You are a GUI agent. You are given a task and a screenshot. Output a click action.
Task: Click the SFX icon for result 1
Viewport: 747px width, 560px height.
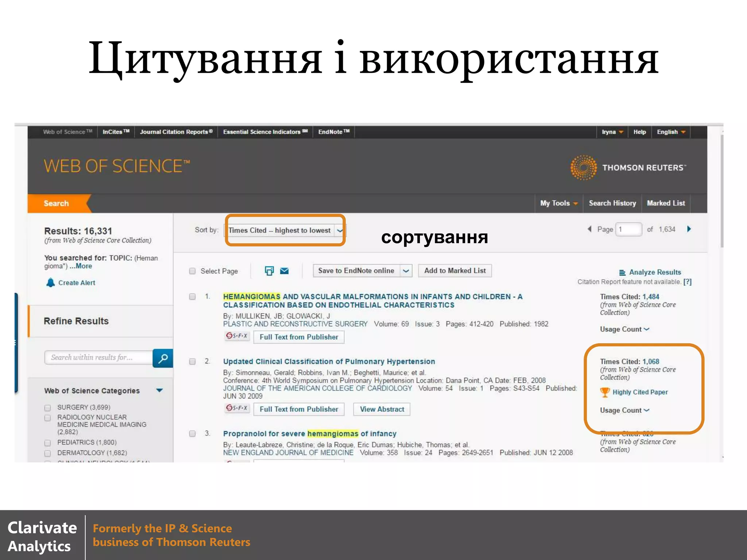(237, 336)
